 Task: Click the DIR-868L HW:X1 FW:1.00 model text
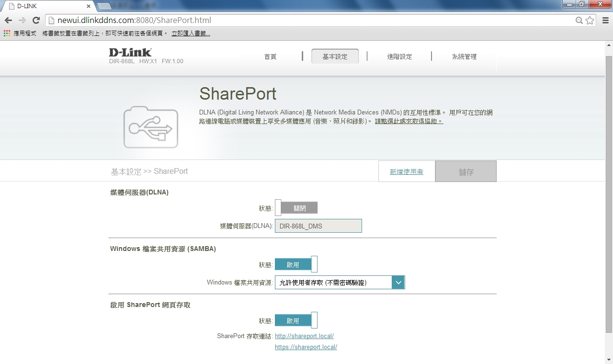coord(146,61)
